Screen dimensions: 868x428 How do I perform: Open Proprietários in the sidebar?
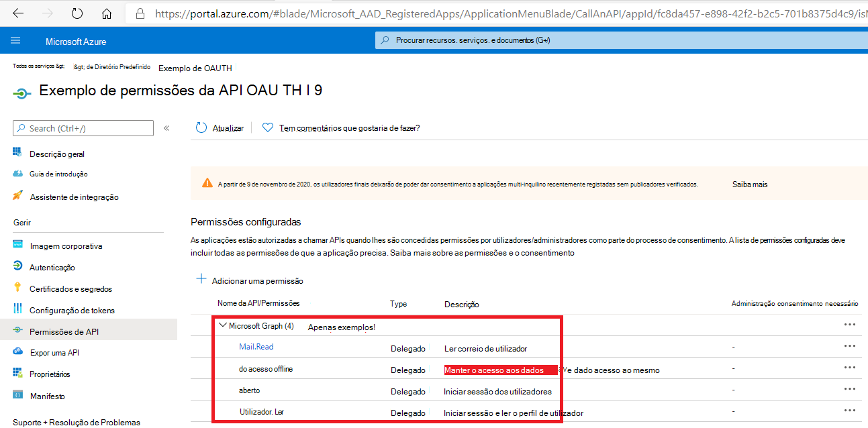point(50,374)
